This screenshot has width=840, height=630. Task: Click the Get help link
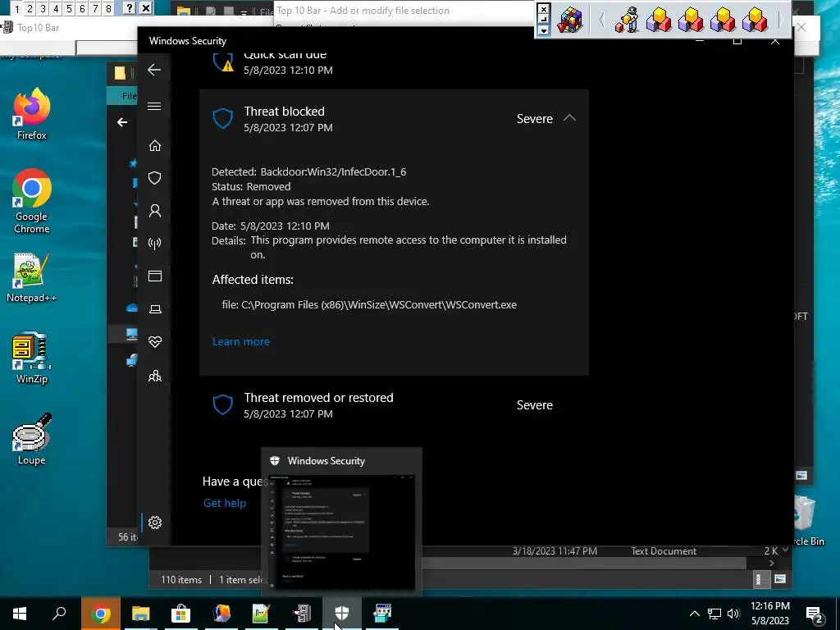tap(225, 503)
